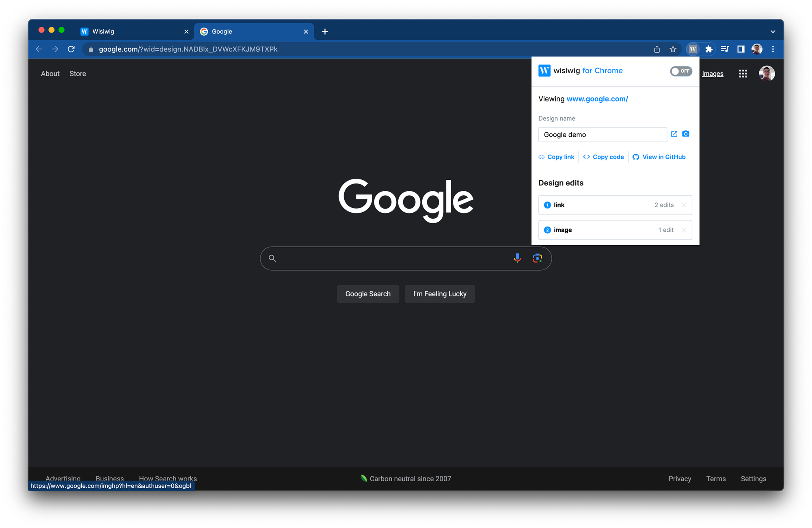Expand the tab search chevron
812x528 pixels.
(773, 32)
